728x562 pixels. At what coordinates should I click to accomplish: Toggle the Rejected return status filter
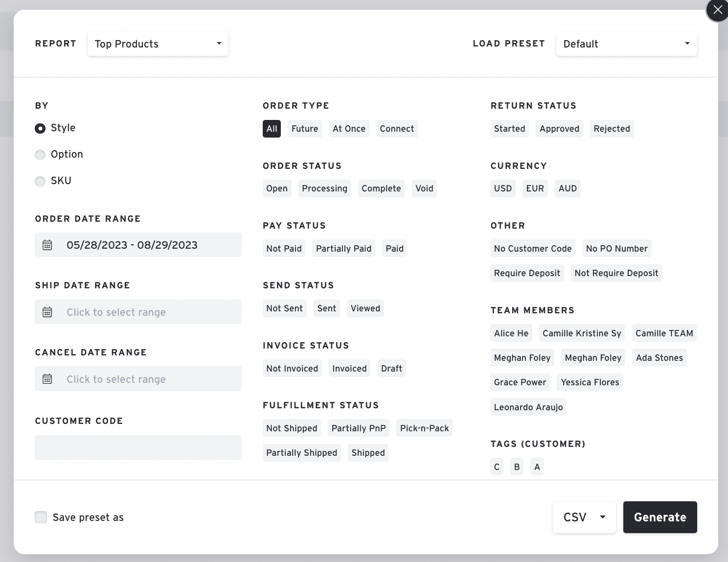[612, 128]
